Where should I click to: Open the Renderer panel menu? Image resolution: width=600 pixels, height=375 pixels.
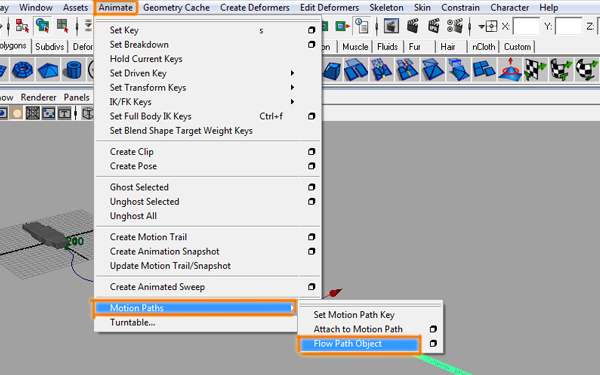[38, 97]
